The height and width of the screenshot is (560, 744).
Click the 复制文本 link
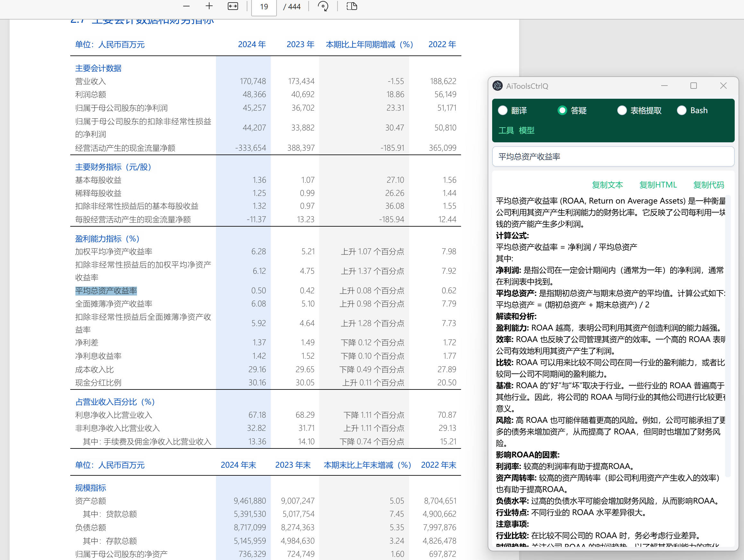coord(607,185)
